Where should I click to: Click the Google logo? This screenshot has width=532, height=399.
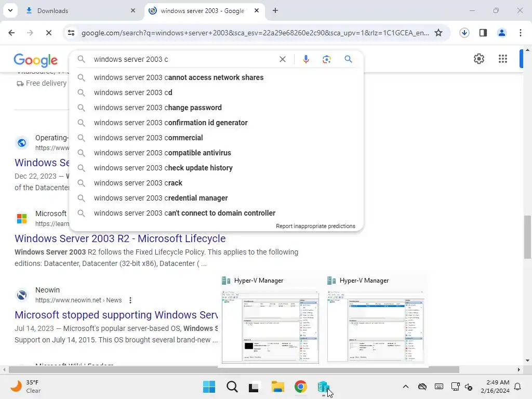click(x=36, y=60)
